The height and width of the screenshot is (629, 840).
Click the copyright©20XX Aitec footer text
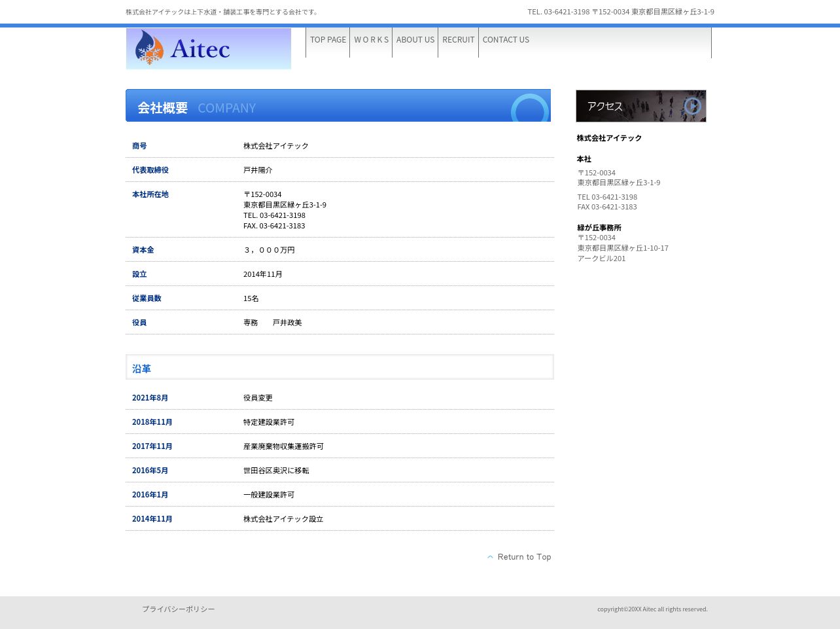[652, 609]
